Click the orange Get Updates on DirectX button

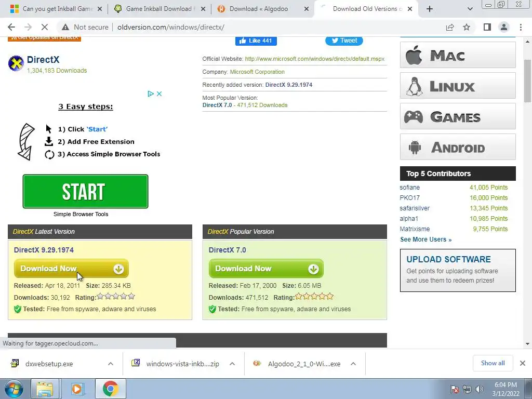pos(44,38)
